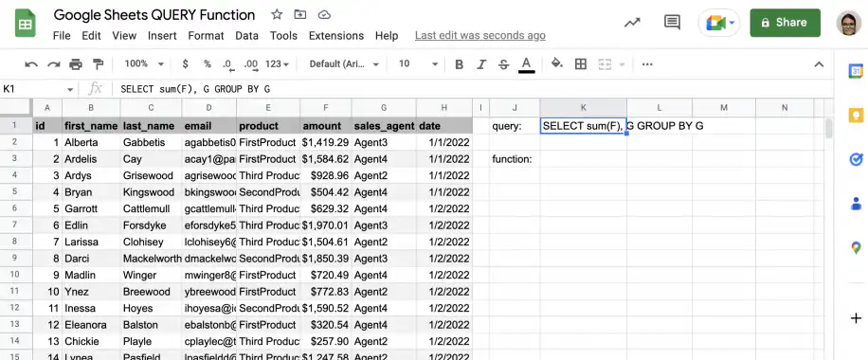Open the Format menu

pos(206,35)
